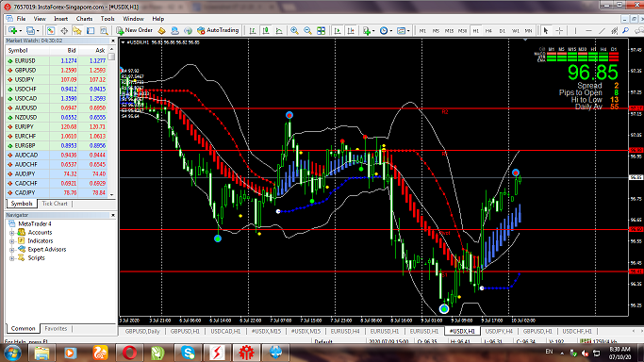Screen dimensions: 644x362
Task: Open the Opera browser taskbar icon
Action: pyautogui.click(x=129, y=353)
